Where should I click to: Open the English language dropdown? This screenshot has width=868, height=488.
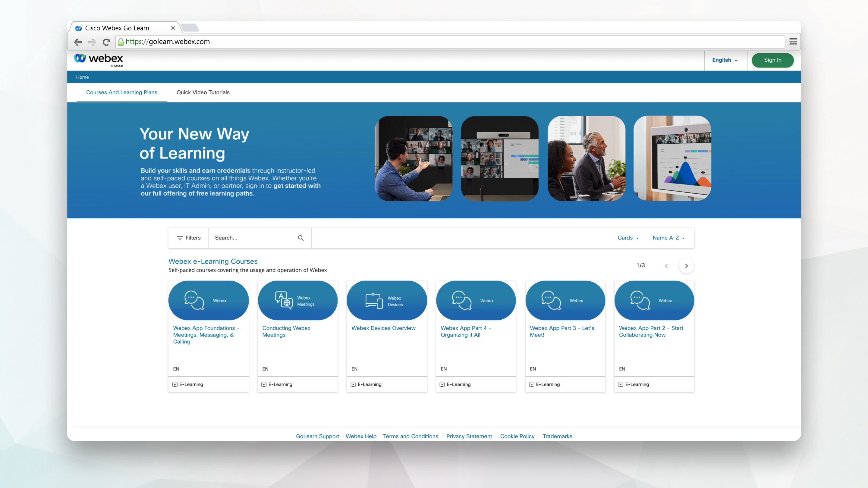tap(725, 60)
